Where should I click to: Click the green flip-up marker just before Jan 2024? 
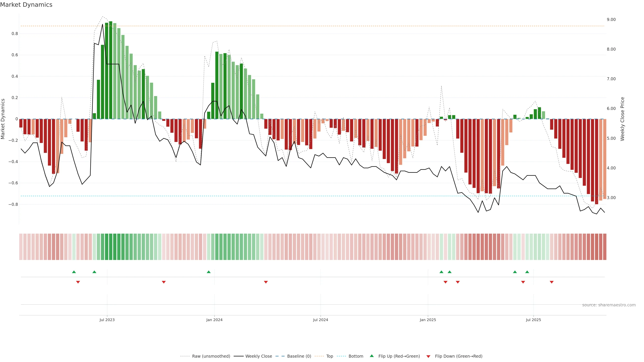[208, 272]
